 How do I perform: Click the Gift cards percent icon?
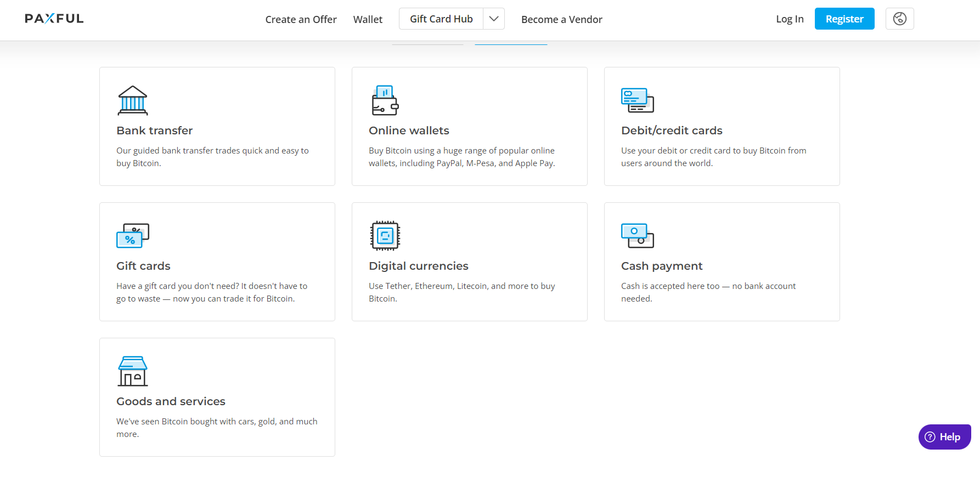pos(133,236)
